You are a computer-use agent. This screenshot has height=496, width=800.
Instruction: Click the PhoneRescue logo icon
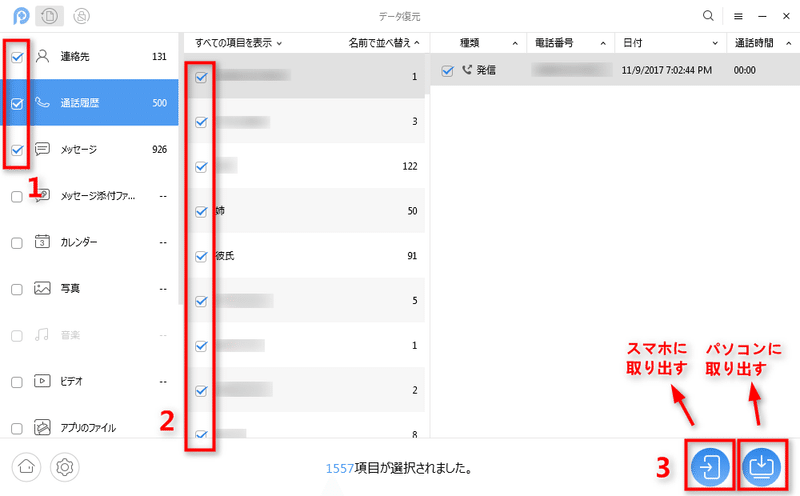tap(21, 16)
